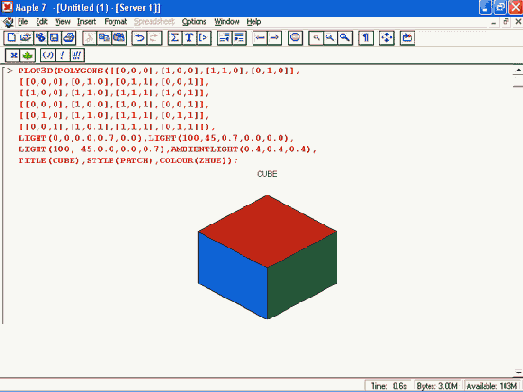Click the red top face of cube

[x=267, y=230]
